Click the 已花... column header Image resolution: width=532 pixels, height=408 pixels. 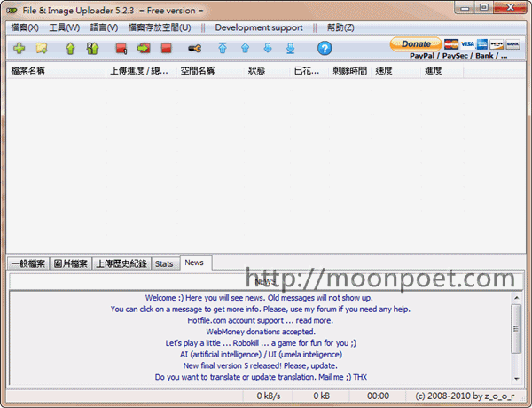coord(309,71)
